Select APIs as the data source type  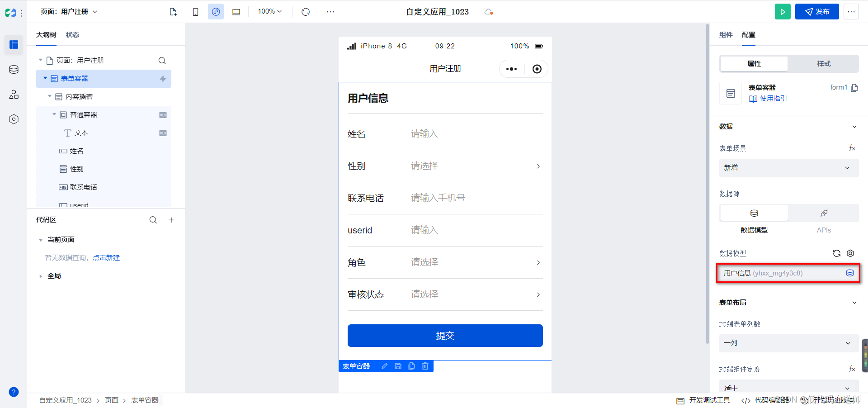point(824,213)
